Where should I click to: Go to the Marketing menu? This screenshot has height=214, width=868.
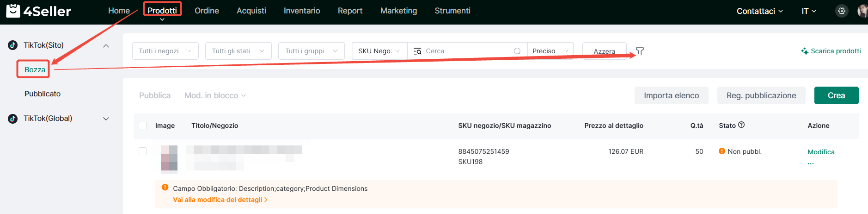[398, 11]
